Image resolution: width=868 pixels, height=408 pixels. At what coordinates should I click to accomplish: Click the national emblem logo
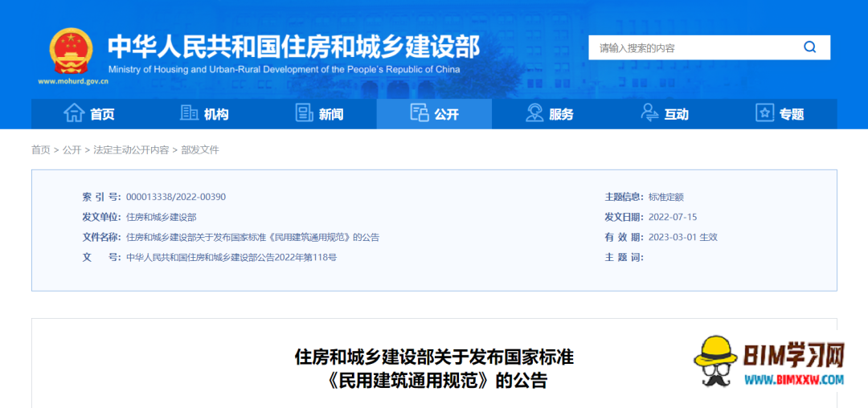(71, 51)
